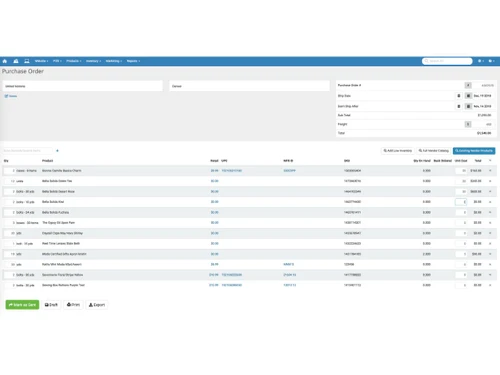500x375 pixels.
Task: Click the green Mark as Sent button
Action: tap(22, 305)
